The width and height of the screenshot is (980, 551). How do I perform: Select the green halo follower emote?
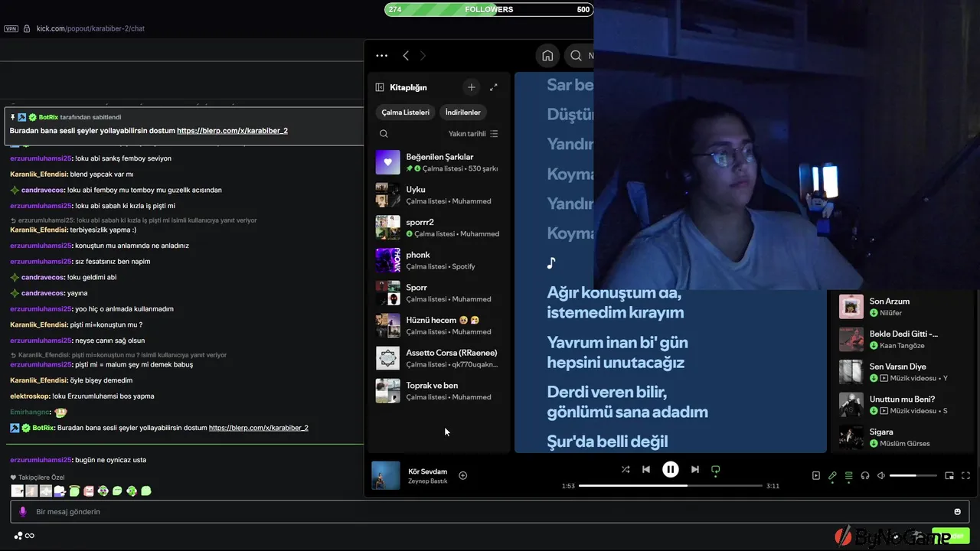click(75, 491)
